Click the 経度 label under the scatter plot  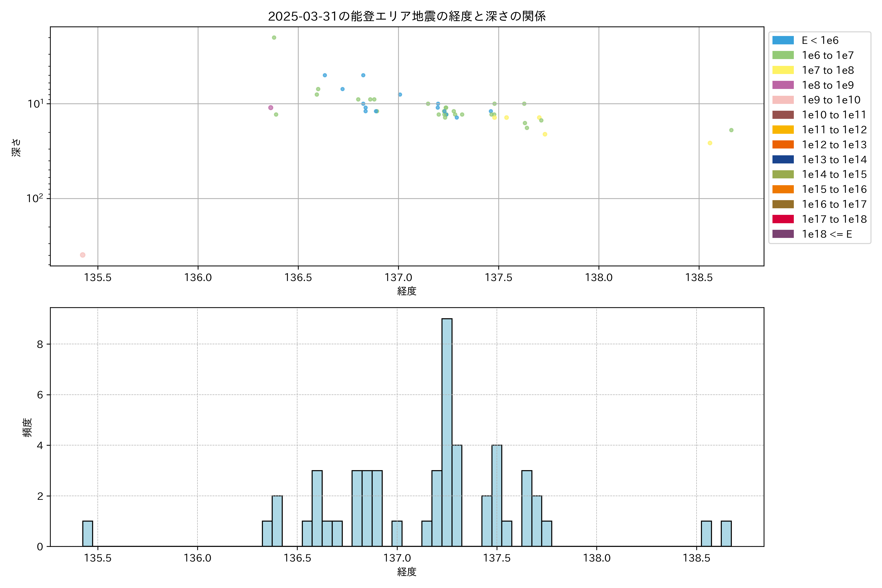coord(407,291)
